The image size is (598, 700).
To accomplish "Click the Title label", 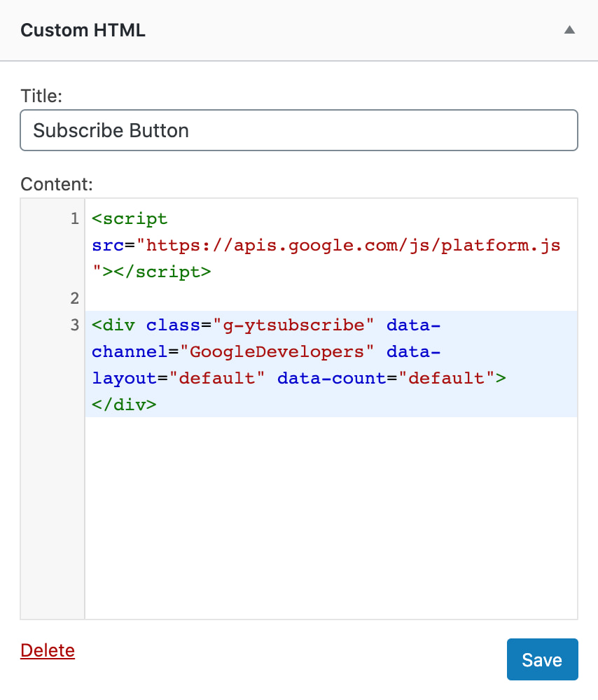I will pos(41,96).
